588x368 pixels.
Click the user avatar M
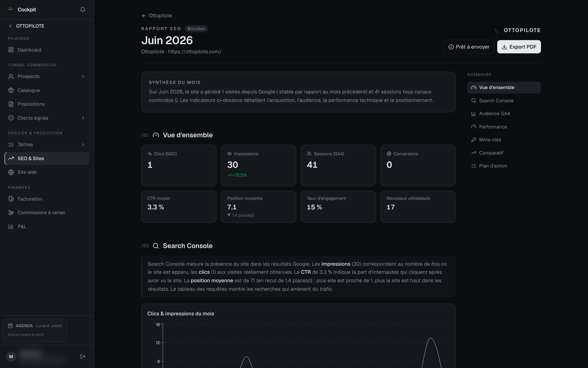tap(11, 357)
